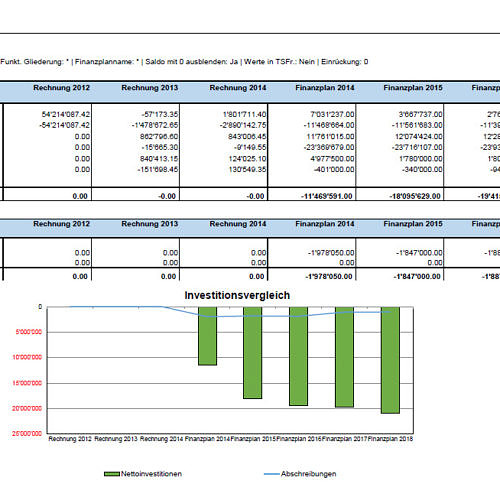The image size is (500, 500).
Task: Select the total -11'469'591.00 cell
Action: tap(327, 196)
